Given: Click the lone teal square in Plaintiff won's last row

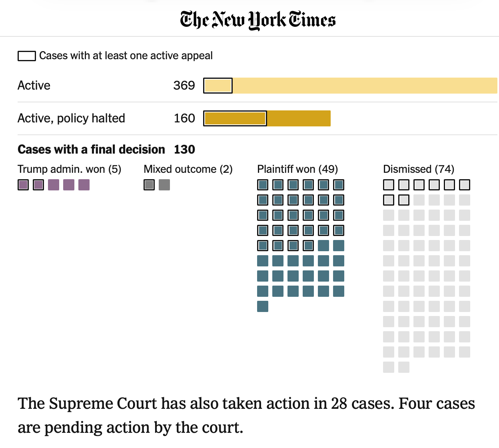Looking at the screenshot, I should click(263, 306).
